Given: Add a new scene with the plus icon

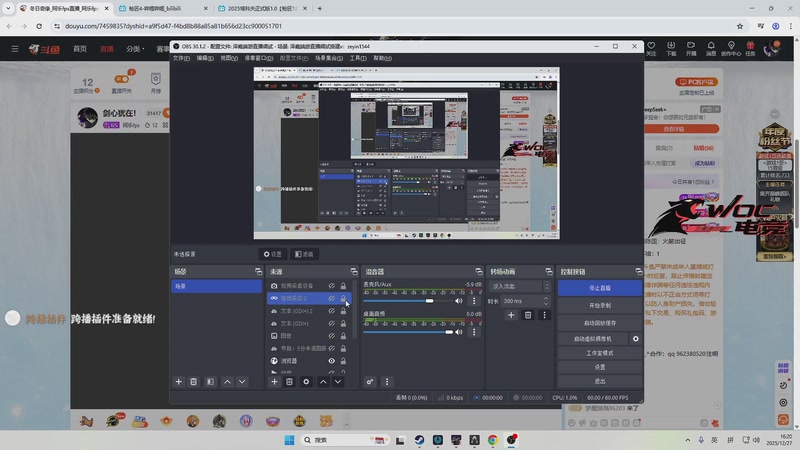Looking at the screenshot, I should tap(179, 382).
